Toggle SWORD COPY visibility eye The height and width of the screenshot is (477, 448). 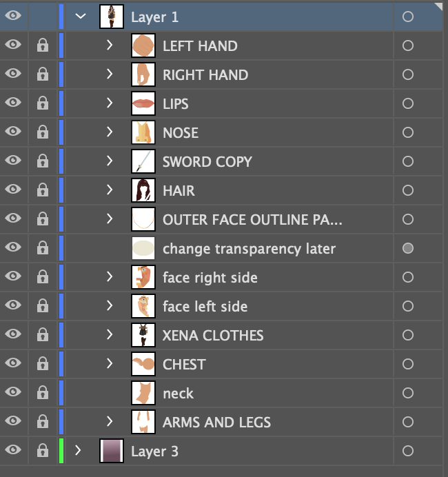click(x=13, y=160)
